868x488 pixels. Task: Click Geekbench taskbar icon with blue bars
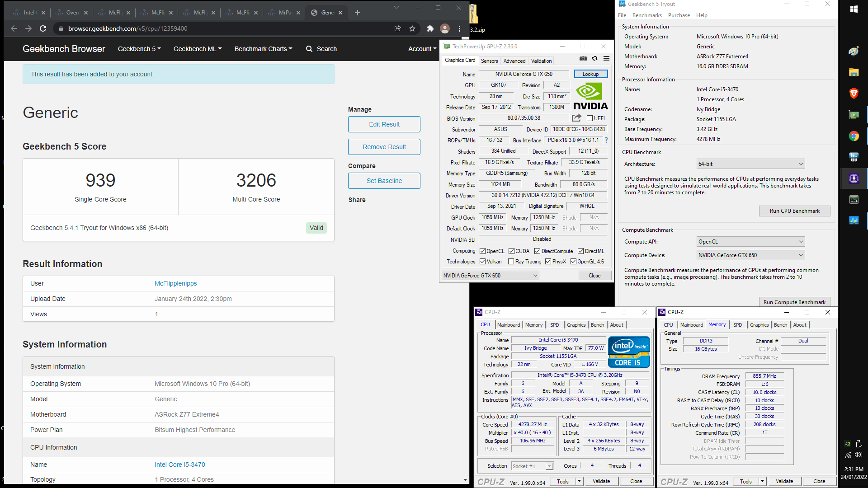[854, 220]
